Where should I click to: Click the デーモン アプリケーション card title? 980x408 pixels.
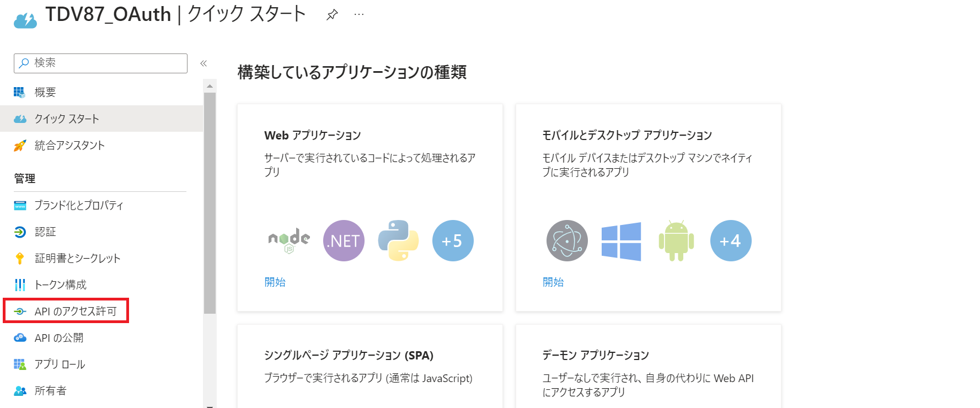pyautogui.click(x=596, y=355)
